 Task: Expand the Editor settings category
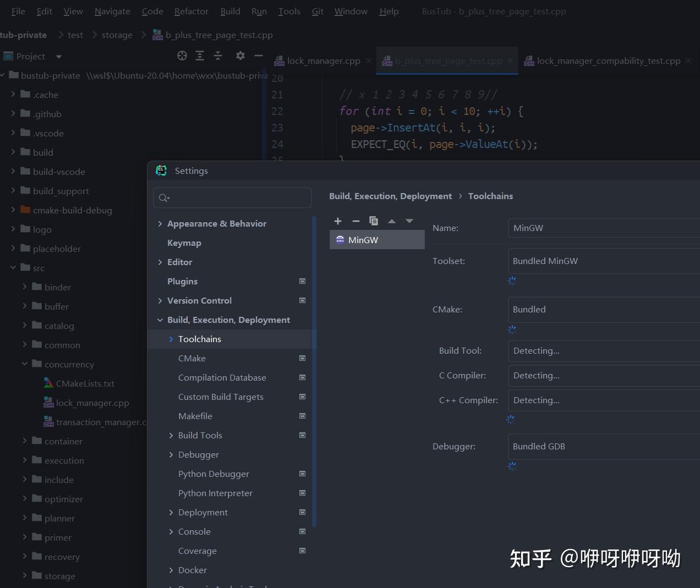[x=160, y=262]
